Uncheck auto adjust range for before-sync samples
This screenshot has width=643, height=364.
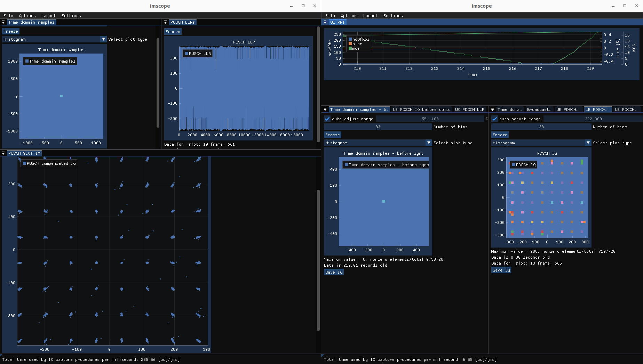pyautogui.click(x=327, y=119)
